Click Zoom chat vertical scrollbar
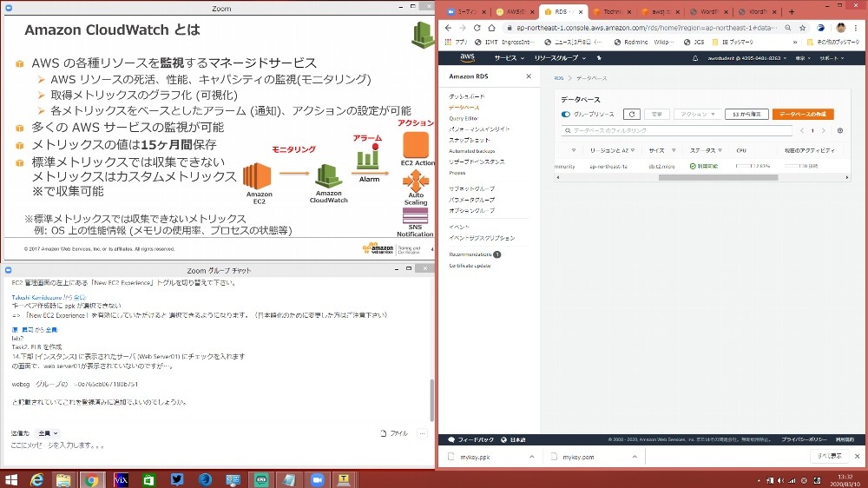868x488 pixels. click(x=431, y=401)
